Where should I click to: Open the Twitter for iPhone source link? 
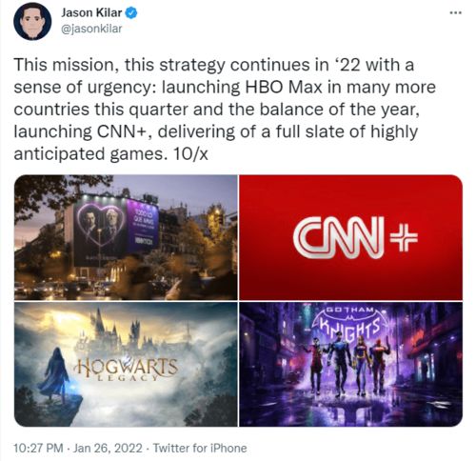(x=200, y=448)
